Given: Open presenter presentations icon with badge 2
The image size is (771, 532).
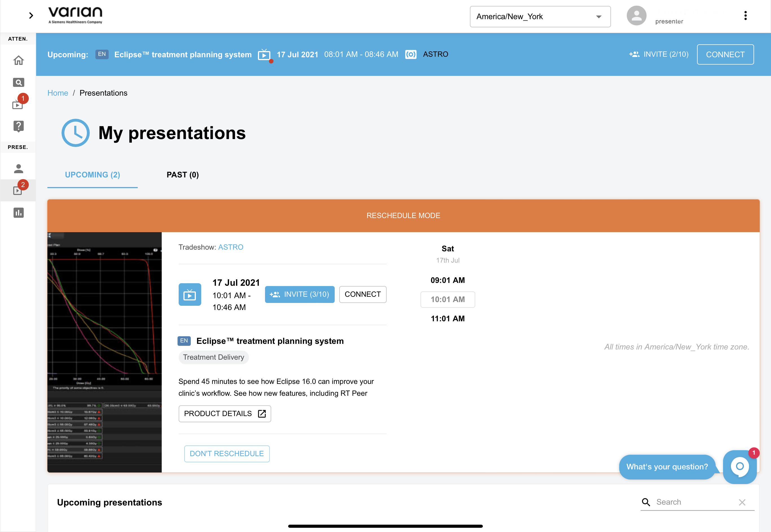Looking at the screenshot, I should point(18,190).
